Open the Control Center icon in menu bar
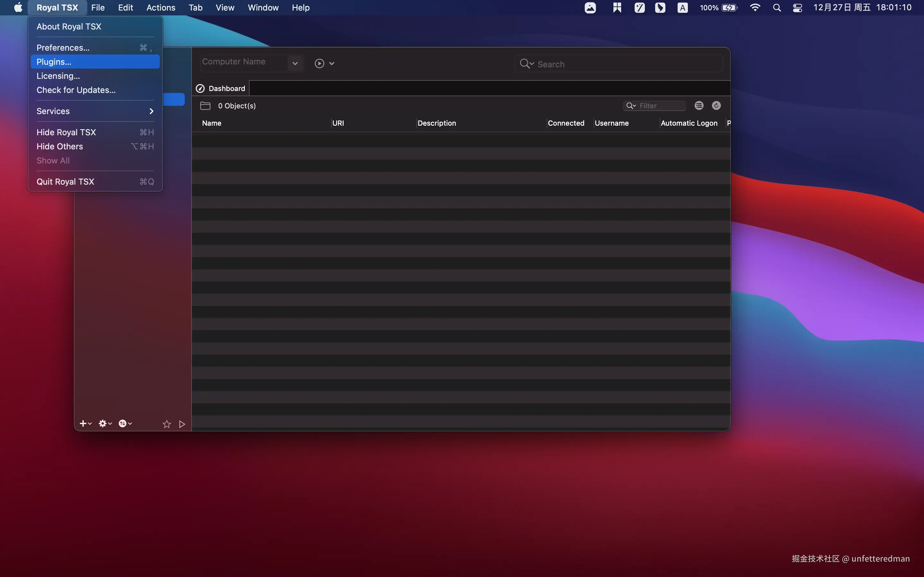The image size is (924, 577). point(797,8)
